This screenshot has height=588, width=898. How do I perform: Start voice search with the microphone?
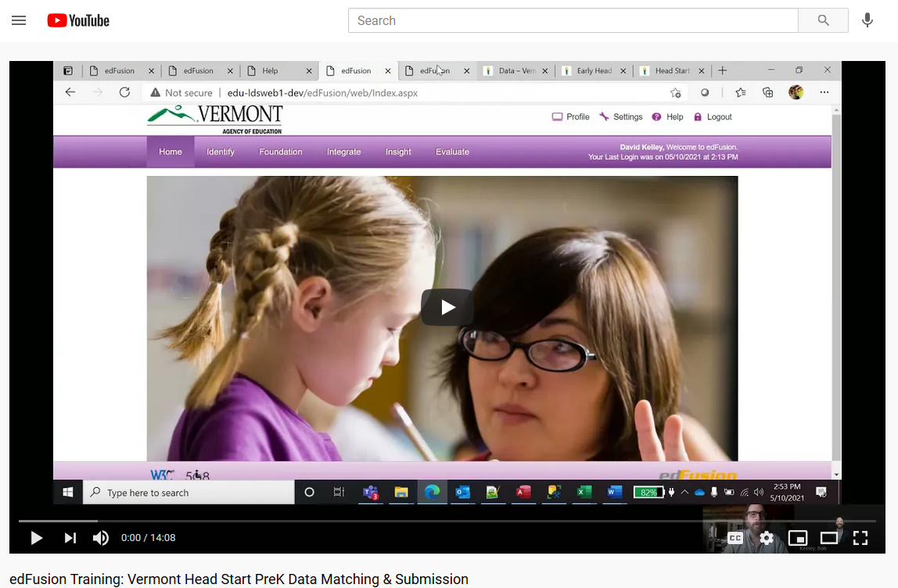[867, 20]
